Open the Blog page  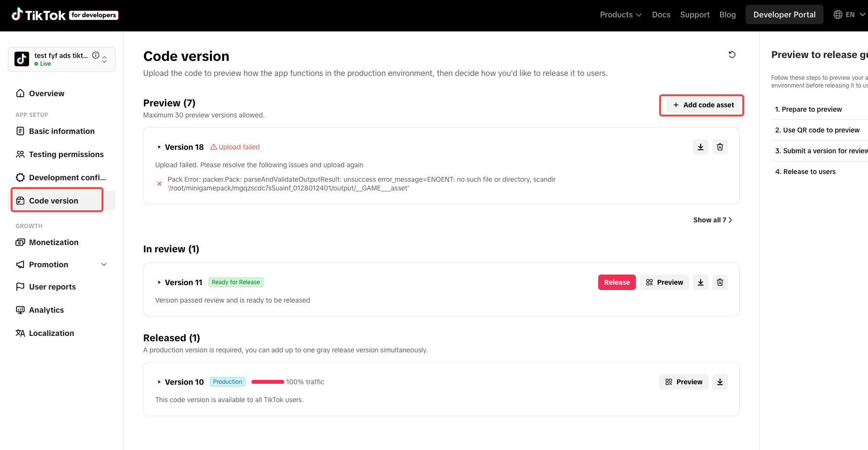pos(727,15)
